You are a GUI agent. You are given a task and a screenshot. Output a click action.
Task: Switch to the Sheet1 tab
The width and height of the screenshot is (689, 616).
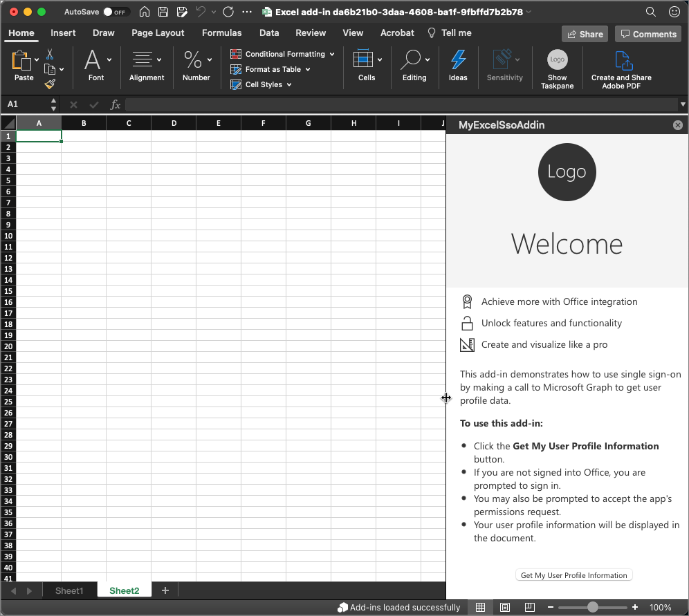[x=69, y=590]
